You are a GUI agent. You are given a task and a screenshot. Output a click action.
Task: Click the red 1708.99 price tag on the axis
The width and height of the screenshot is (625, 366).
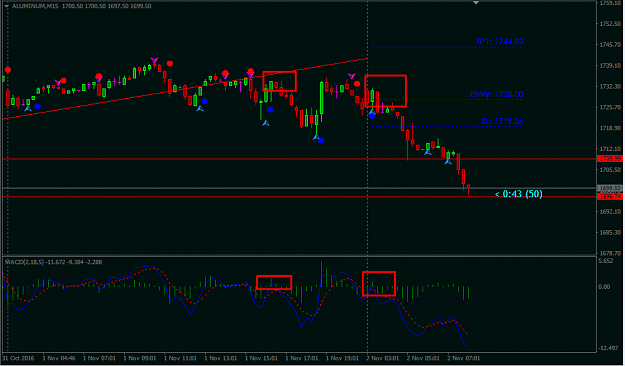click(x=610, y=159)
